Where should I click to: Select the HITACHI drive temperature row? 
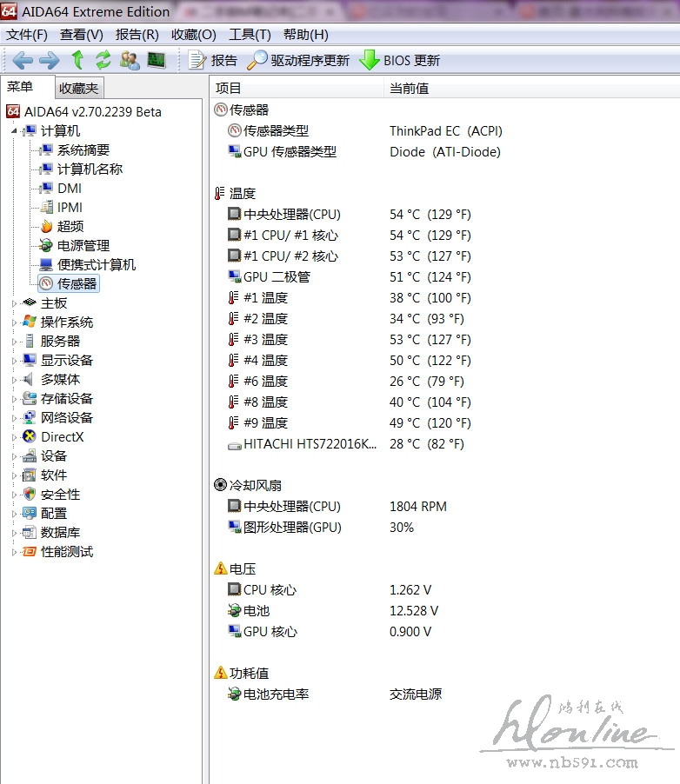(310, 444)
